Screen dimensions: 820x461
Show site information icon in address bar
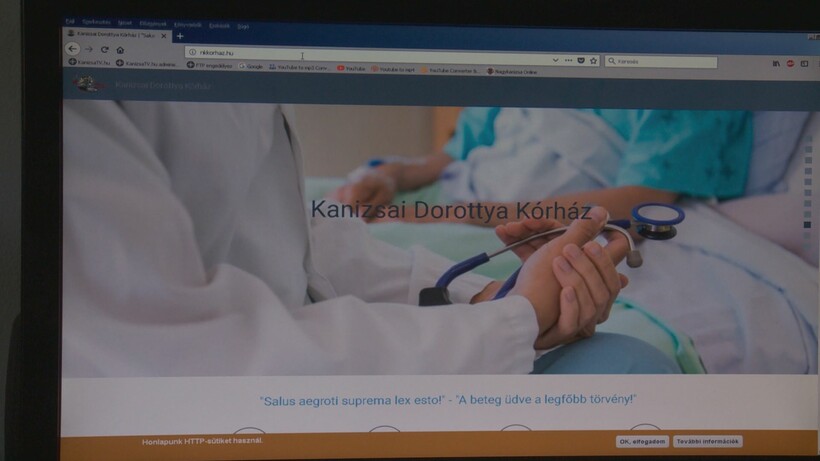192,52
